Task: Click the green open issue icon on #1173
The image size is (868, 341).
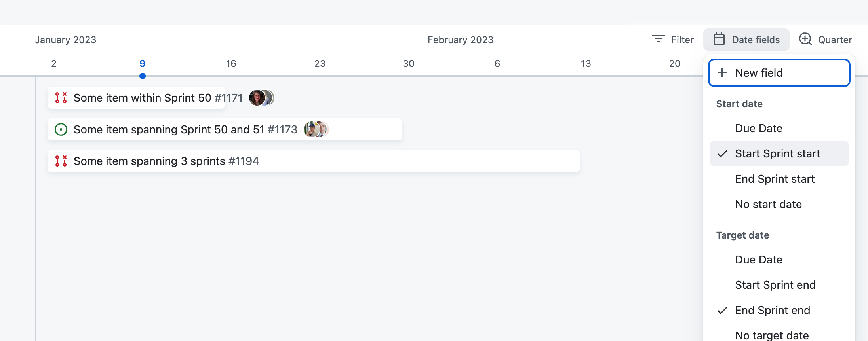Action: coord(61,129)
